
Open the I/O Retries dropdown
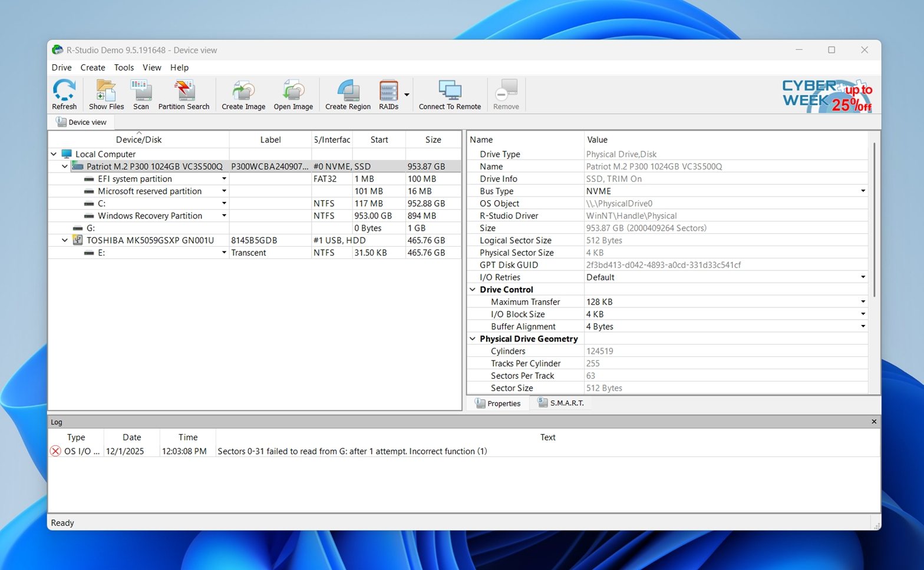coord(863,277)
